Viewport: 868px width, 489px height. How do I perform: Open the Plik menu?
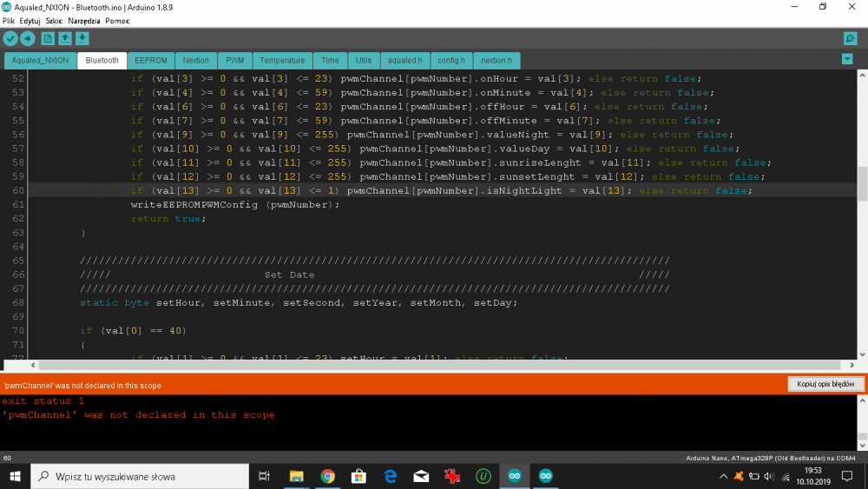click(x=10, y=20)
